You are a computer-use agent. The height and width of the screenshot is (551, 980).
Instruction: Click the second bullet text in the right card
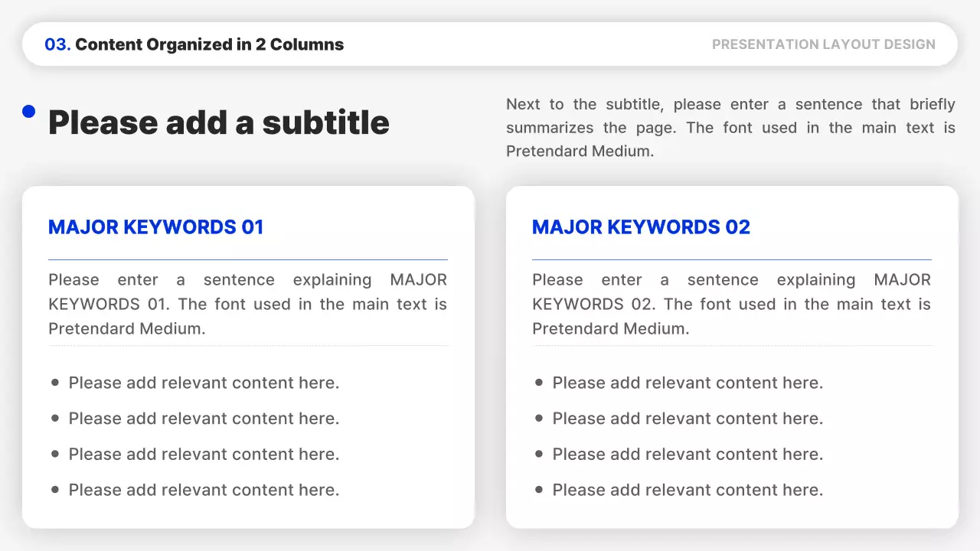click(x=688, y=419)
